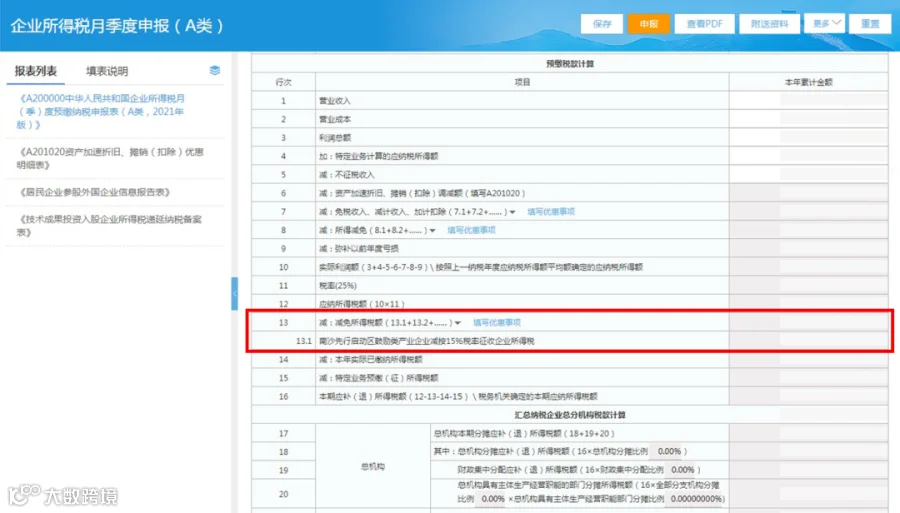This screenshot has height=513, width=900.
Task: Open 技术成果投资入股 递延纳税备案表 item
Action: point(109,226)
